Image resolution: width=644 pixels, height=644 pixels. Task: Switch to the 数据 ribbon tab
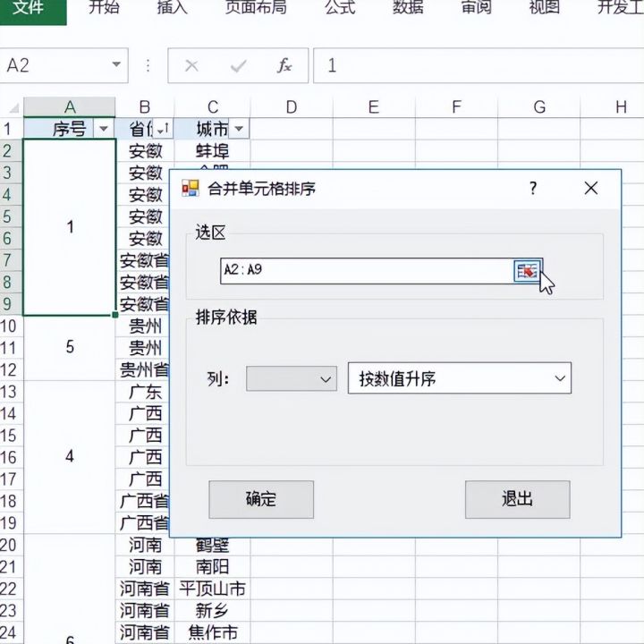[x=408, y=7]
